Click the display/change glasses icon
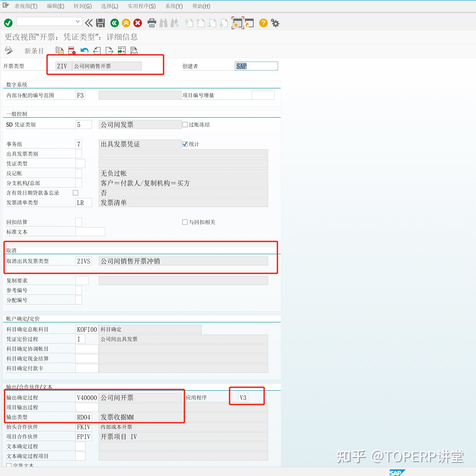 8,50
